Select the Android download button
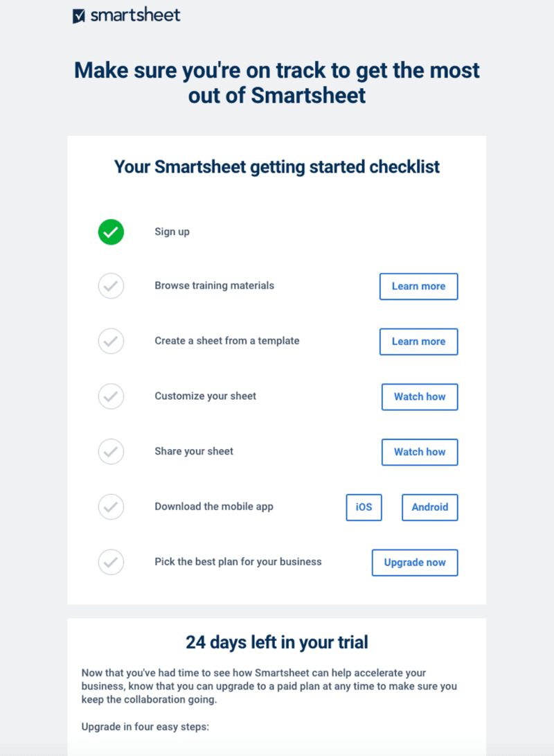Image resolution: width=554 pixels, height=756 pixels. pyautogui.click(x=429, y=507)
